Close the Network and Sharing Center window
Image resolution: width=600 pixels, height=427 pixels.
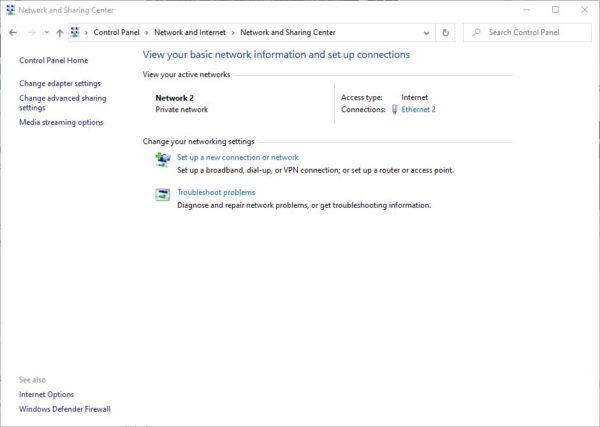pyautogui.click(x=585, y=10)
